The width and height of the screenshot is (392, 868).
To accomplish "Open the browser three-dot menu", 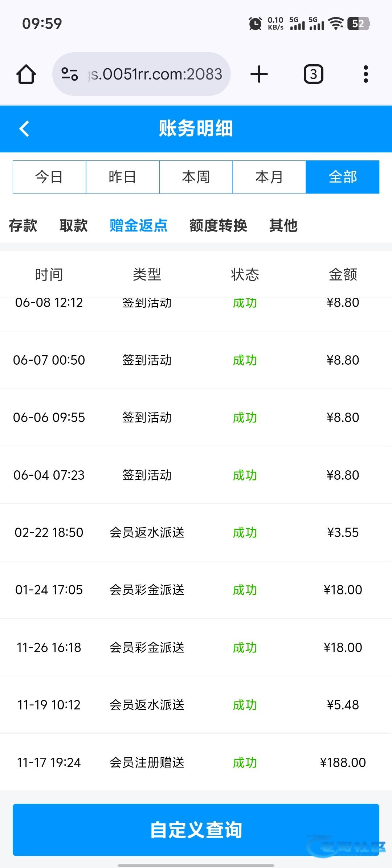I will [x=366, y=74].
